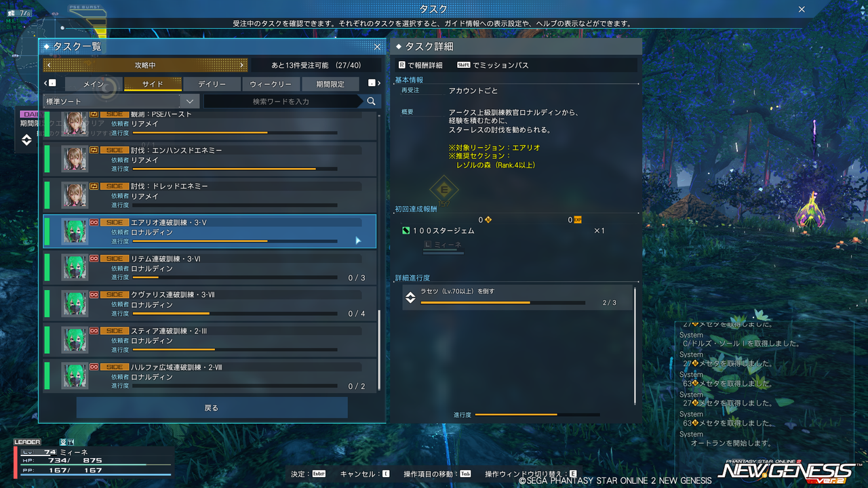Click the Shift でミッションパス hint
This screenshot has width=868, height=488.
[x=493, y=65]
